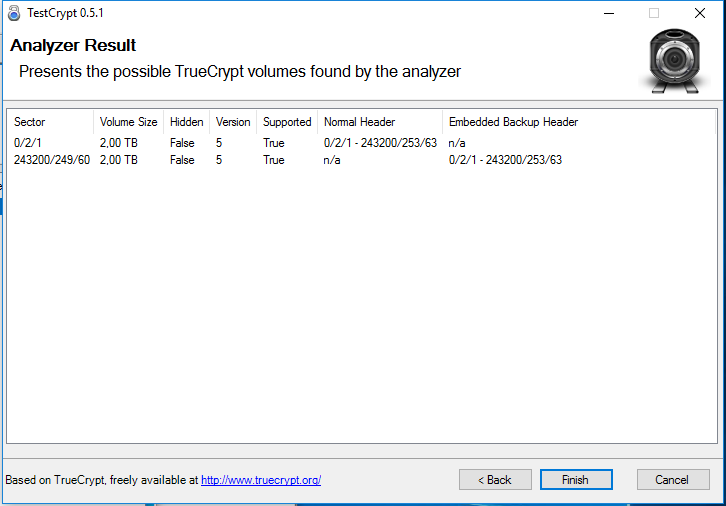Click Supported True in the 0/2/1 row

(274, 143)
